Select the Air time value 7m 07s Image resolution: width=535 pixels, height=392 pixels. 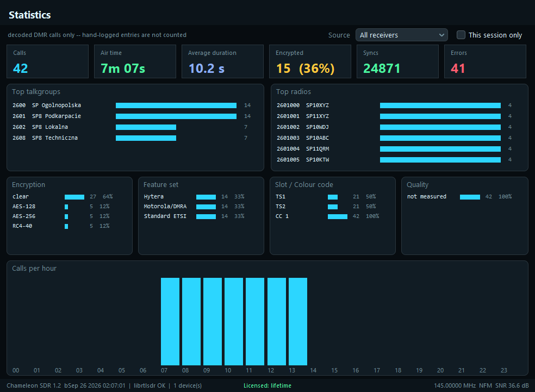coord(123,69)
